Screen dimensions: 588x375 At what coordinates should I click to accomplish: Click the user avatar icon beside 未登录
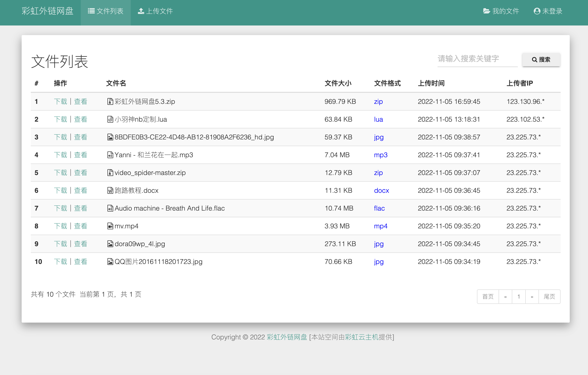click(537, 11)
